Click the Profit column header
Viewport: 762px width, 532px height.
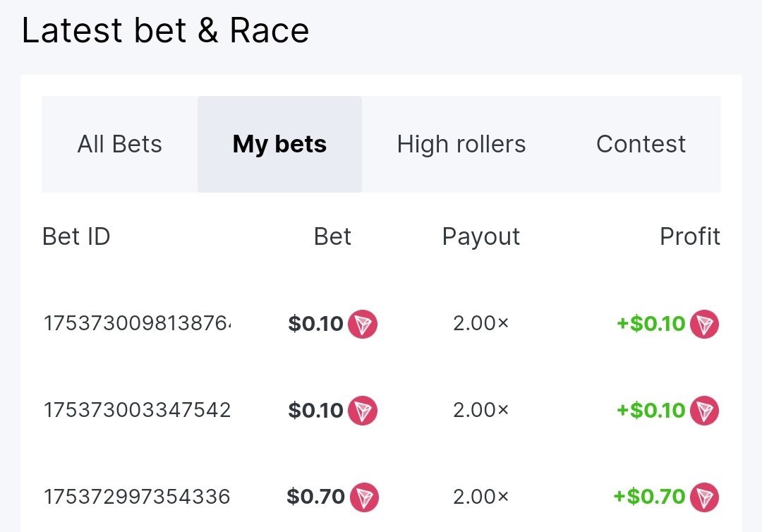point(690,237)
